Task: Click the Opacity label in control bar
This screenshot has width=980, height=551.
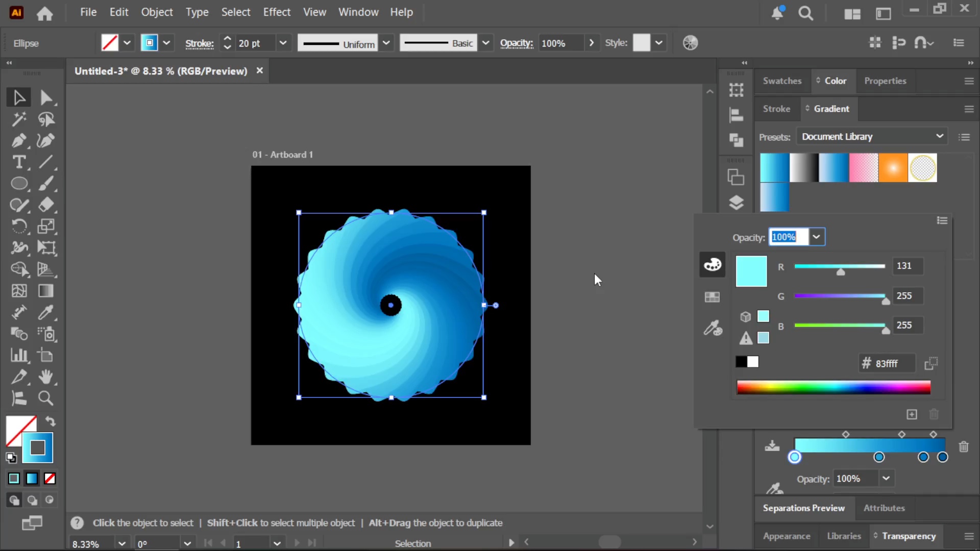Action: pyautogui.click(x=517, y=43)
